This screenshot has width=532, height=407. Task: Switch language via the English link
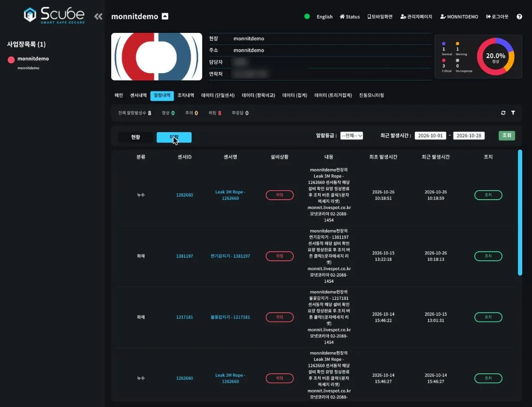pos(325,17)
